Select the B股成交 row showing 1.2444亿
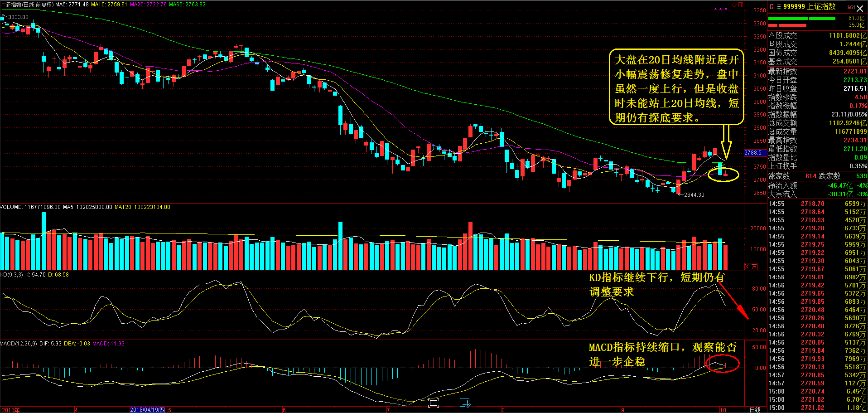Viewport: 868px width, 413px height. point(817,44)
